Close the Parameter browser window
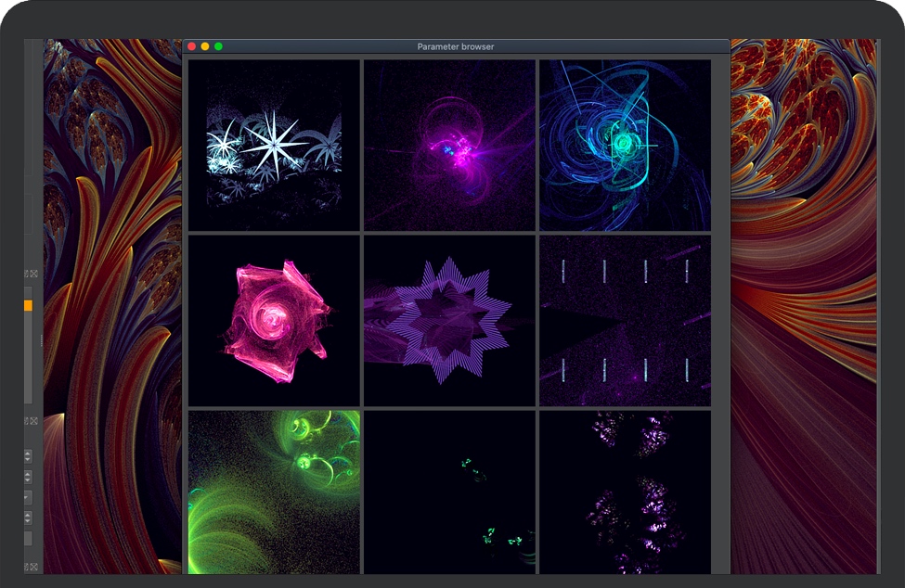Screen dimensions: 905x588 [x=192, y=46]
